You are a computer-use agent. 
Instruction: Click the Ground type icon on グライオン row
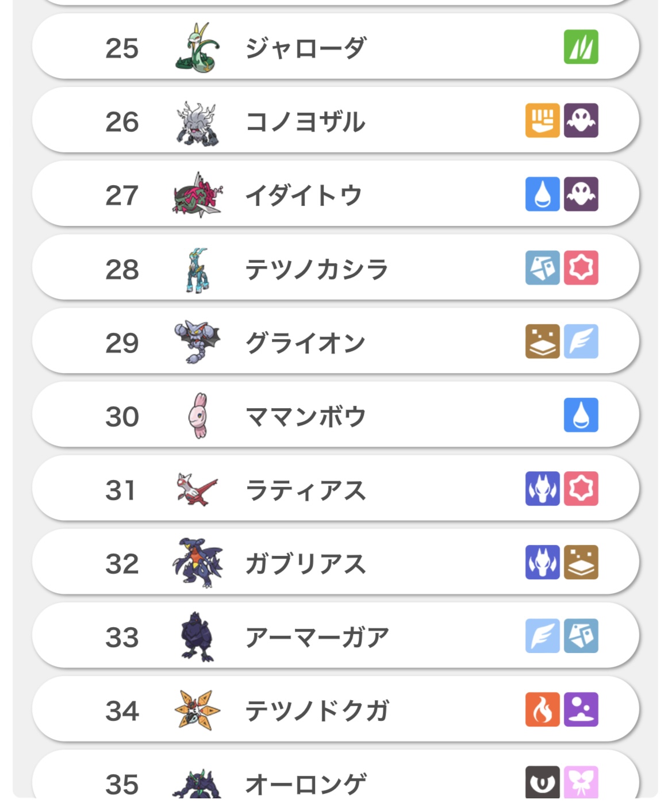pyautogui.click(x=542, y=341)
